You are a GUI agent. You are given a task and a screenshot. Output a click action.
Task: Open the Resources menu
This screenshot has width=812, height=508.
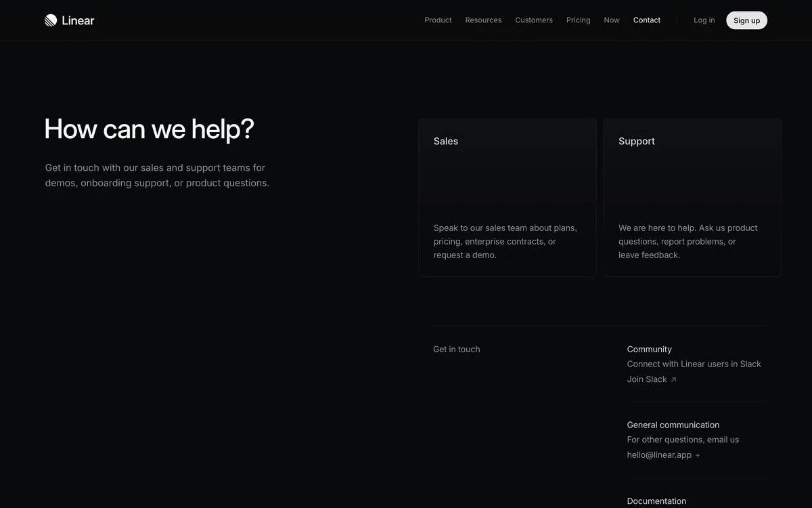(483, 20)
